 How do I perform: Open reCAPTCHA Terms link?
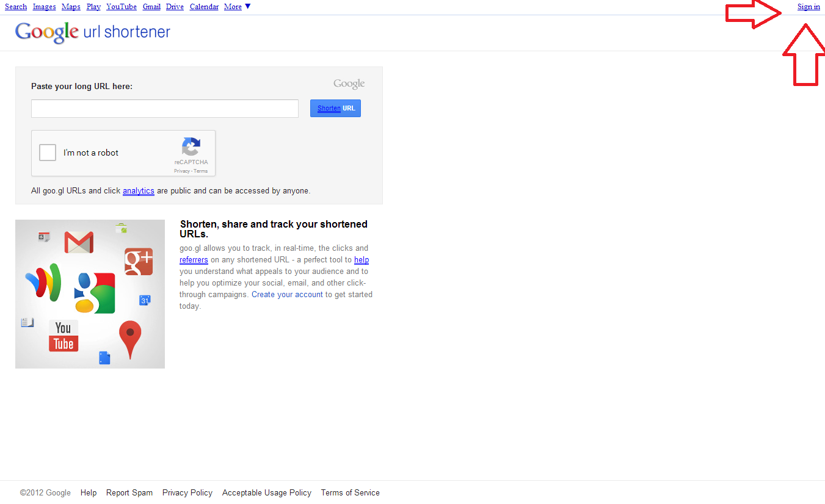pyautogui.click(x=201, y=171)
